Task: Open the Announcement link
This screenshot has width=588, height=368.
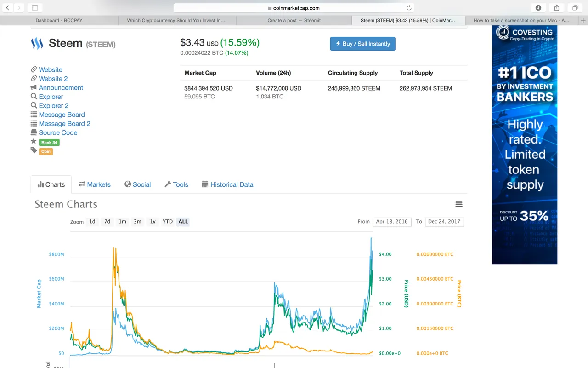Action: (x=61, y=87)
